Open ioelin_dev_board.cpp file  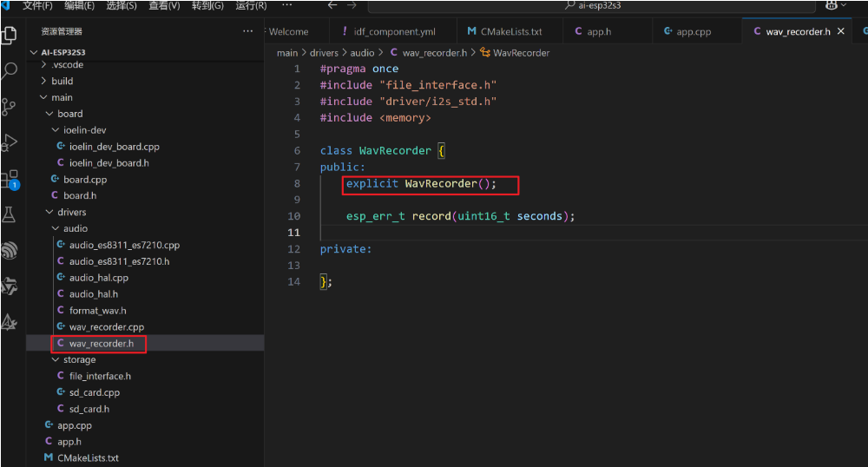coord(145,147)
